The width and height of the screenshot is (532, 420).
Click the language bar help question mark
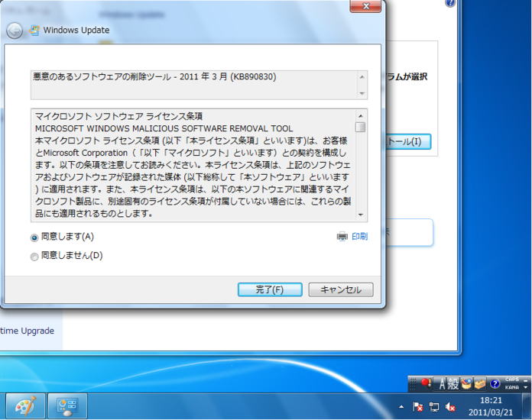pos(495,384)
